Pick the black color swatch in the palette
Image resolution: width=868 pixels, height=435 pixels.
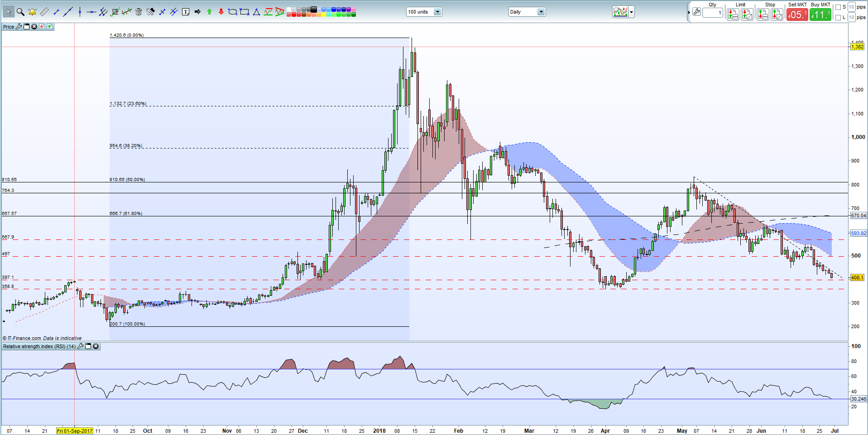tap(313, 10)
